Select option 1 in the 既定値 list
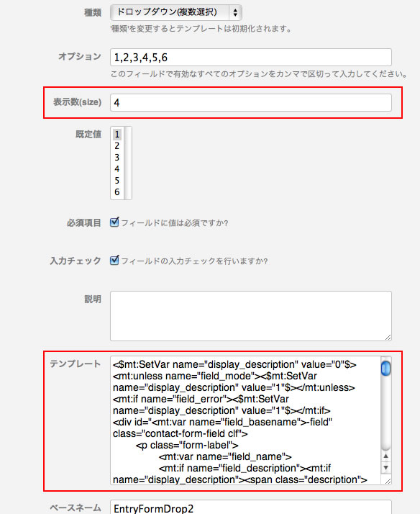Screen dimensions: 420x514 click(x=117, y=135)
